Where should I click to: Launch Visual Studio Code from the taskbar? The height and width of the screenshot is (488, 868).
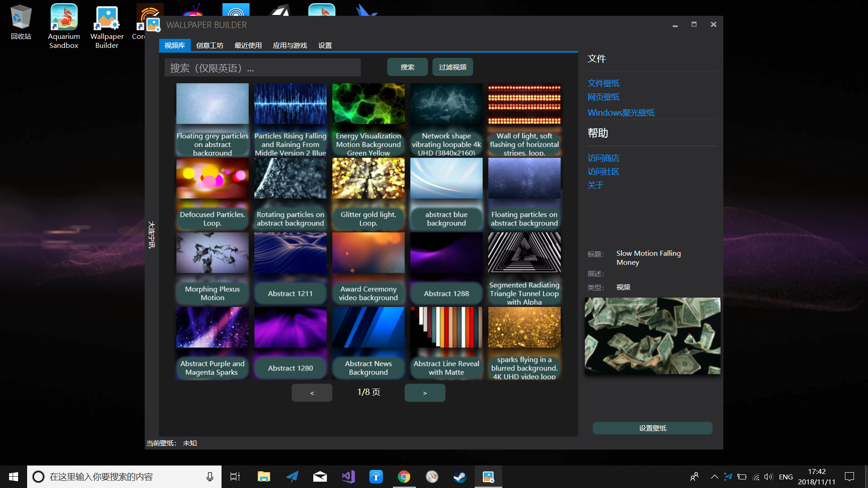coord(348,476)
